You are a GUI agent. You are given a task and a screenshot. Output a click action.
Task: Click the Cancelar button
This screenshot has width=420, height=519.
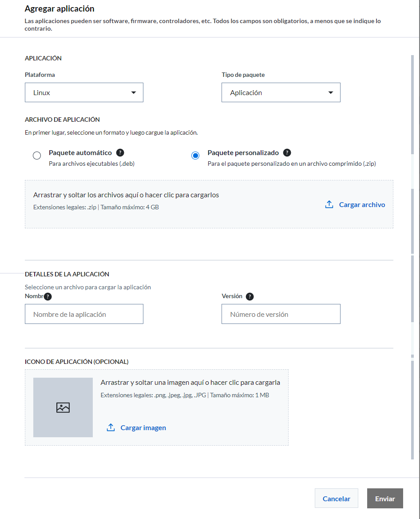(x=337, y=498)
